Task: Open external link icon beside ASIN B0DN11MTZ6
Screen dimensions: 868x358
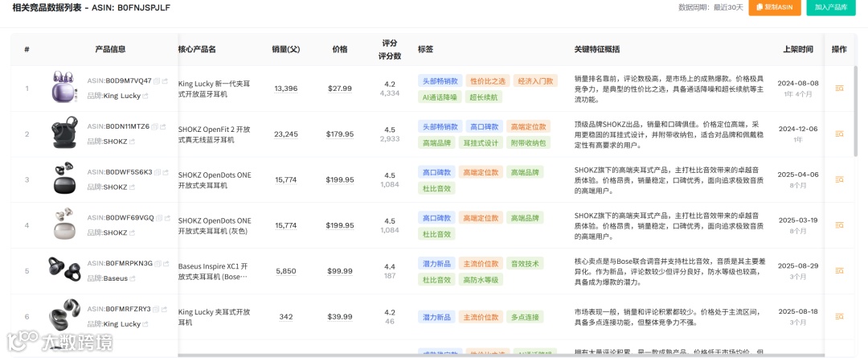Action: 163,126
